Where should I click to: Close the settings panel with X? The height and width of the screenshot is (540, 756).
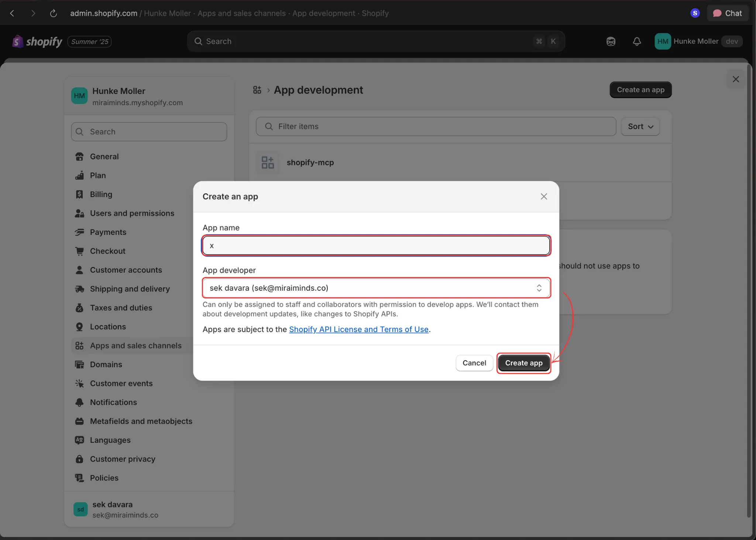[x=736, y=79]
